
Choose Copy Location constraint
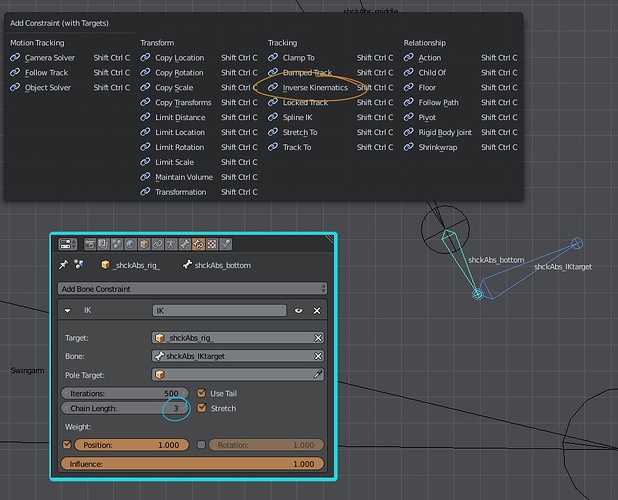pos(199,58)
